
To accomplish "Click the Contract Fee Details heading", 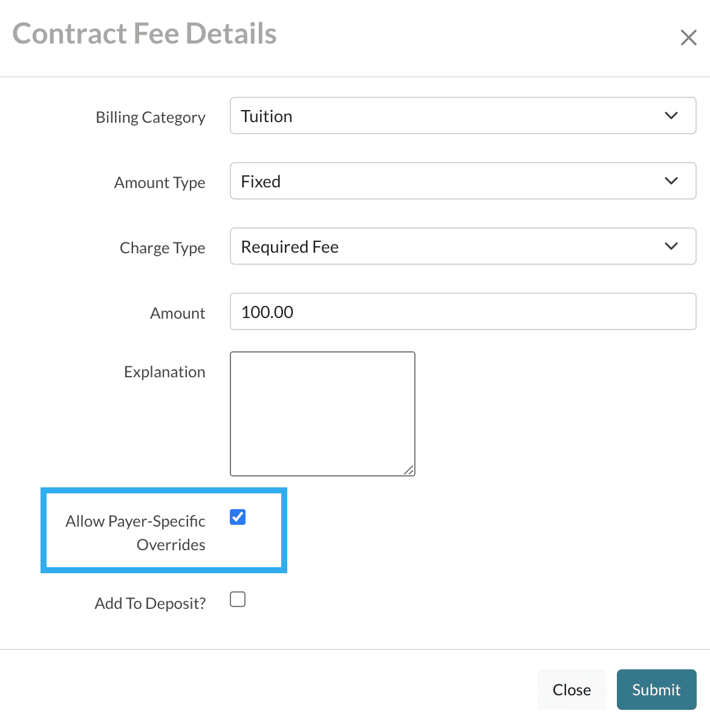I will pos(145,34).
